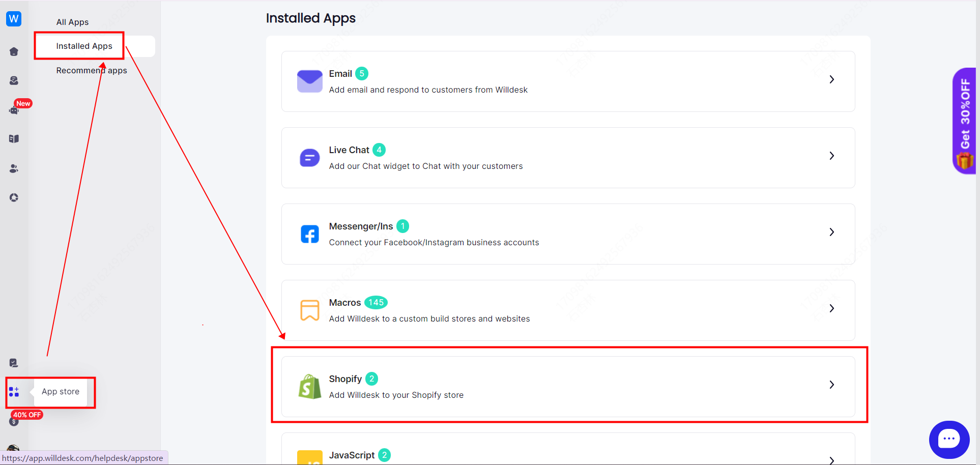Click the Live Chat bubble app icon
Screen dimensions: 980x465
[309, 158]
